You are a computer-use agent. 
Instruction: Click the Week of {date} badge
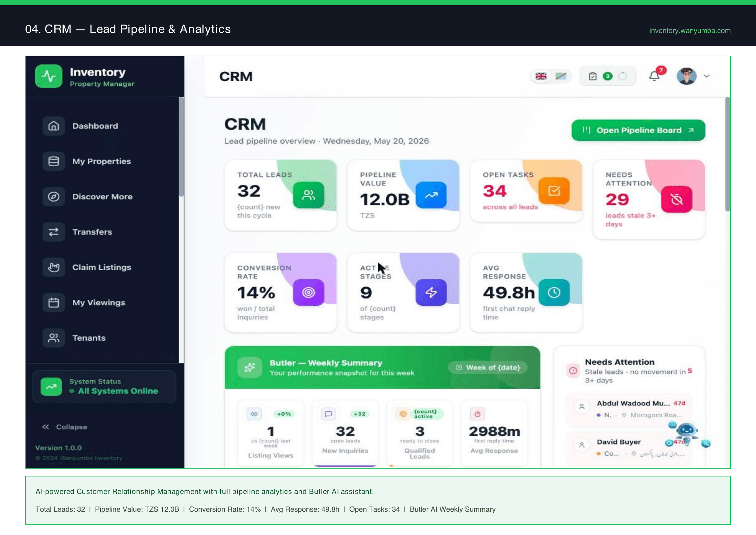pyautogui.click(x=488, y=367)
